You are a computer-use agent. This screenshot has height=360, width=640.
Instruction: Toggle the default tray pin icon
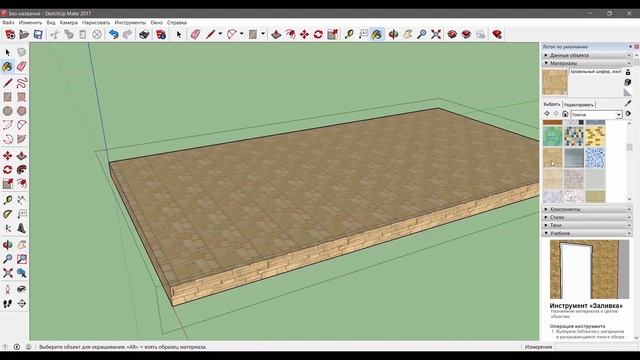tap(631, 47)
